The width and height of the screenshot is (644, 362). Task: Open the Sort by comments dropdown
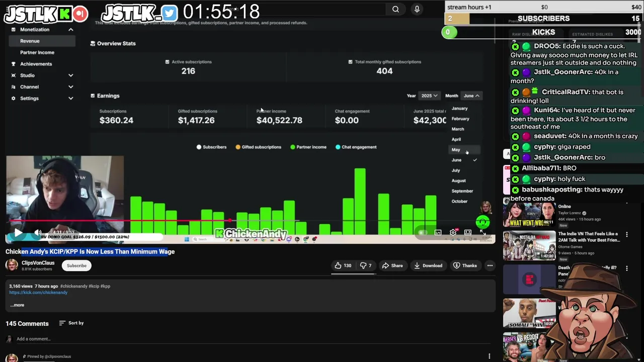coord(71,323)
